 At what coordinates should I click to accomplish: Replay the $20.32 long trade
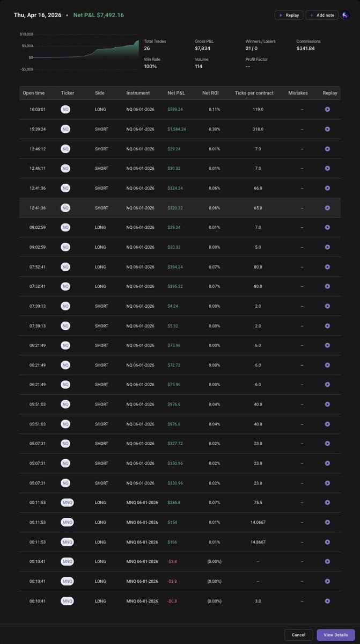327,247
